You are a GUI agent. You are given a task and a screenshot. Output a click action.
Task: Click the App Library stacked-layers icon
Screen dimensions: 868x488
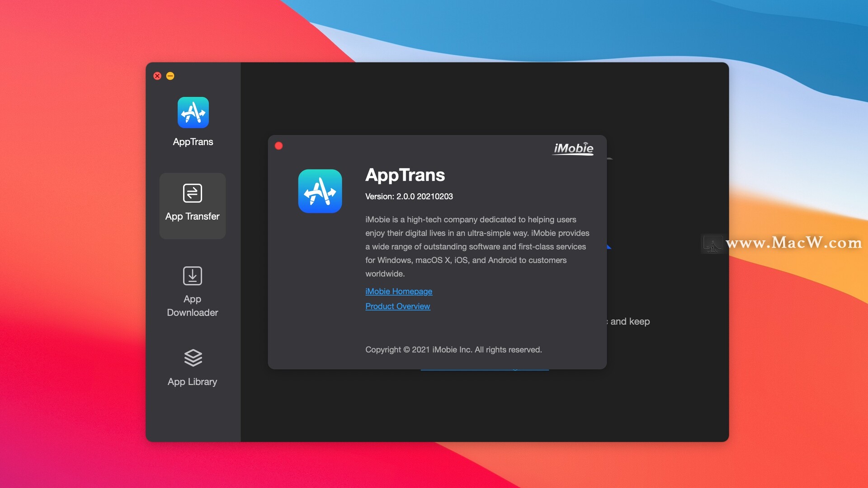click(193, 358)
